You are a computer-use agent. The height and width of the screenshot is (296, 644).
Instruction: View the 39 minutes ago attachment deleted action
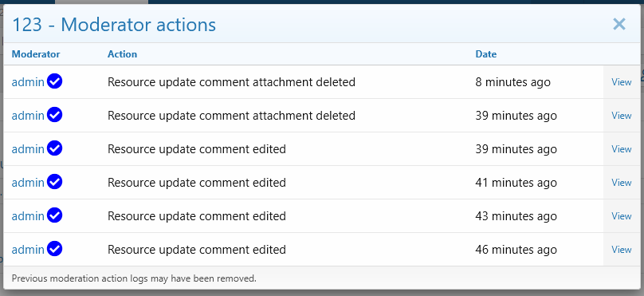622,116
